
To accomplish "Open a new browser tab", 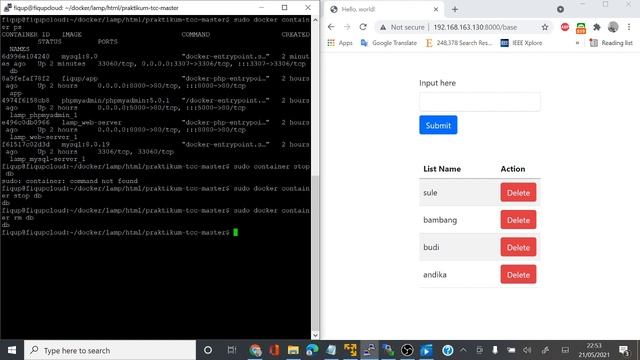I will 455,9.
